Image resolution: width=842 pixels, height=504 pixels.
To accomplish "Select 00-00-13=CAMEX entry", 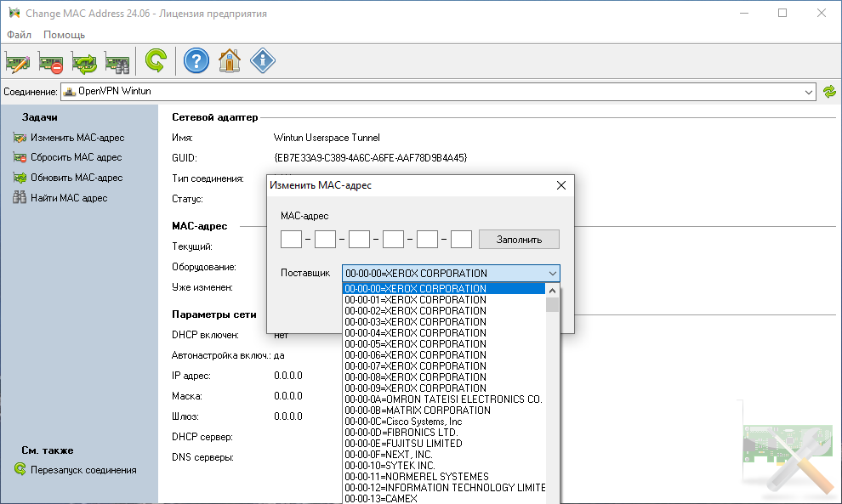I will [444, 499].
